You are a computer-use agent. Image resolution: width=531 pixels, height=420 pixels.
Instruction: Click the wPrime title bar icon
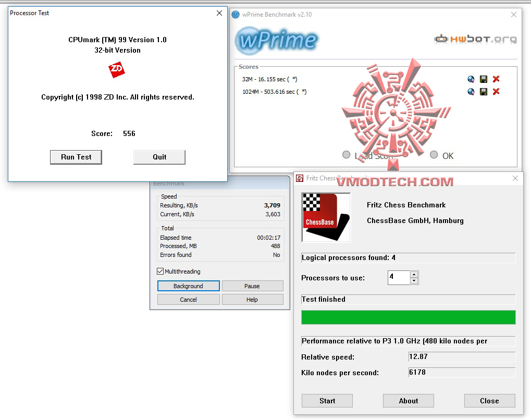(236, 15)
